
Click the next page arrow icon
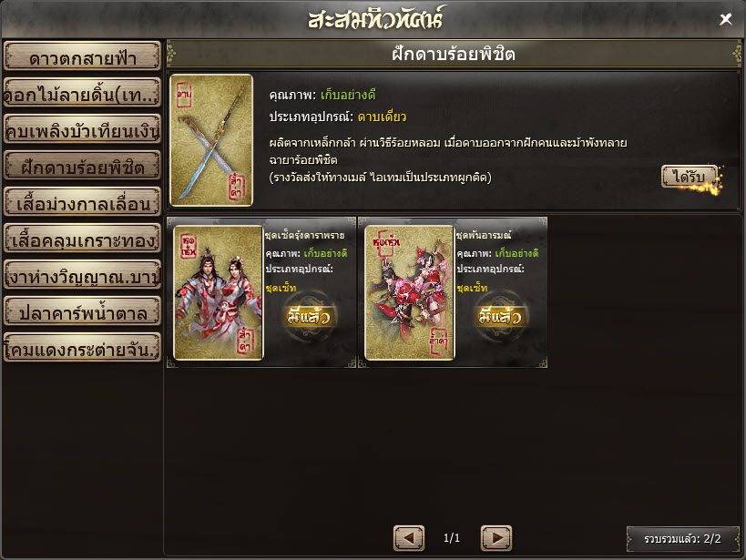coord(496,538)
